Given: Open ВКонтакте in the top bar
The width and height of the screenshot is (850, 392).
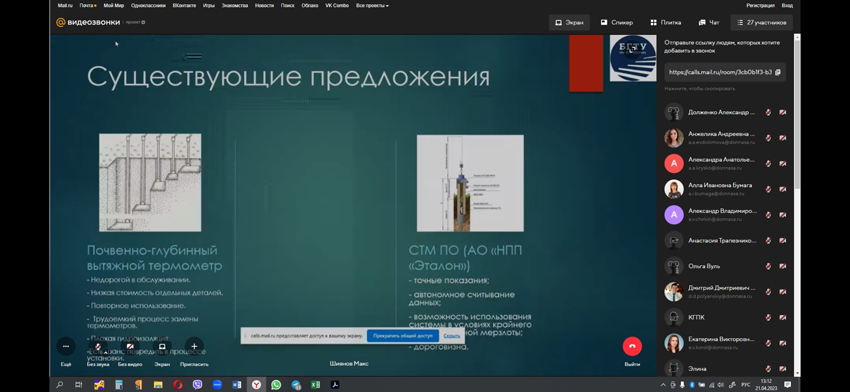Looking at the screenshot, I should pos(184,5).
